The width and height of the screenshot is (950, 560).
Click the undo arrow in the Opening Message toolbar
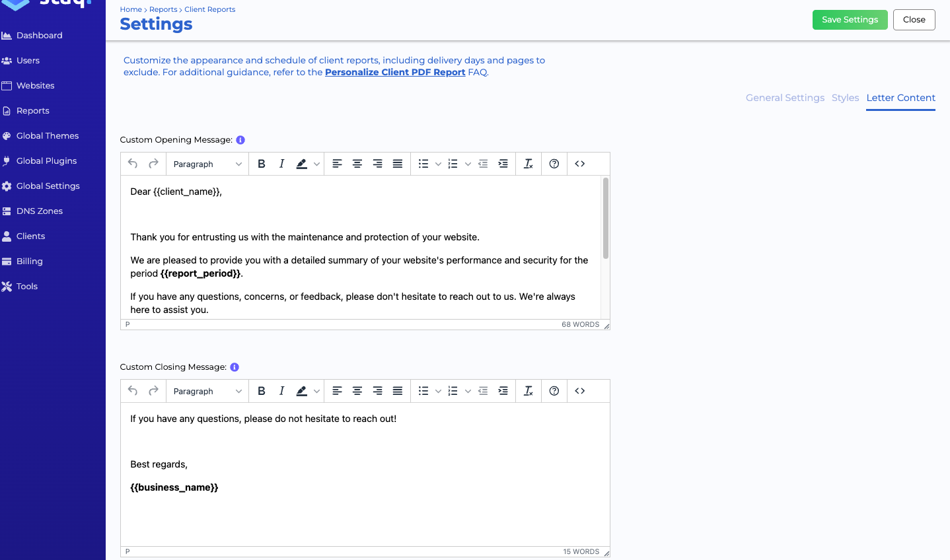[133, 164]
